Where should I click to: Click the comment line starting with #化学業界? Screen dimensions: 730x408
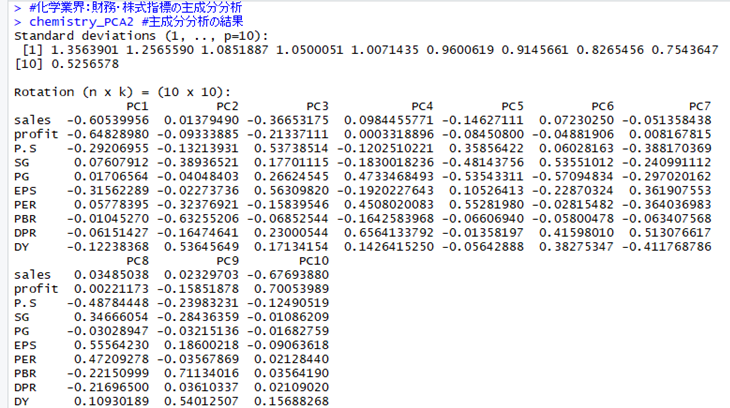coord(135,7)
